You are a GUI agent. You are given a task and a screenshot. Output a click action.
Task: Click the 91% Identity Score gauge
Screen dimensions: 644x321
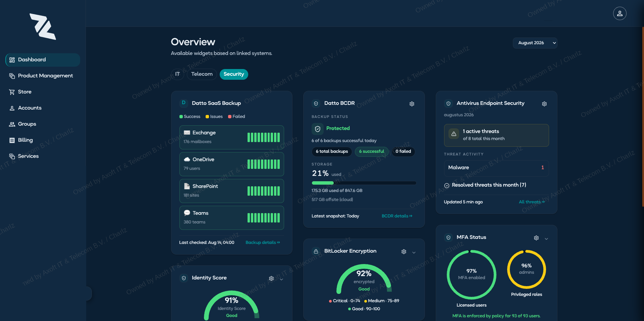click(231, 305)
